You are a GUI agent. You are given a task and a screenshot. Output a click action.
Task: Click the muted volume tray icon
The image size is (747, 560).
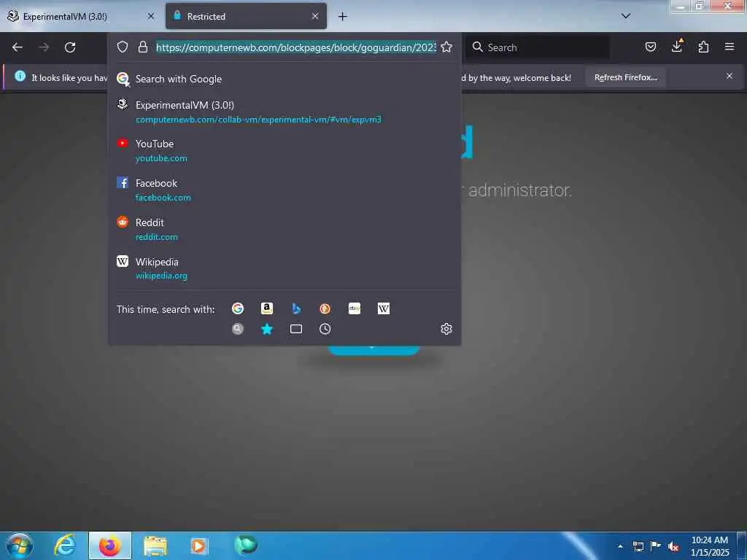coord(673,546)
